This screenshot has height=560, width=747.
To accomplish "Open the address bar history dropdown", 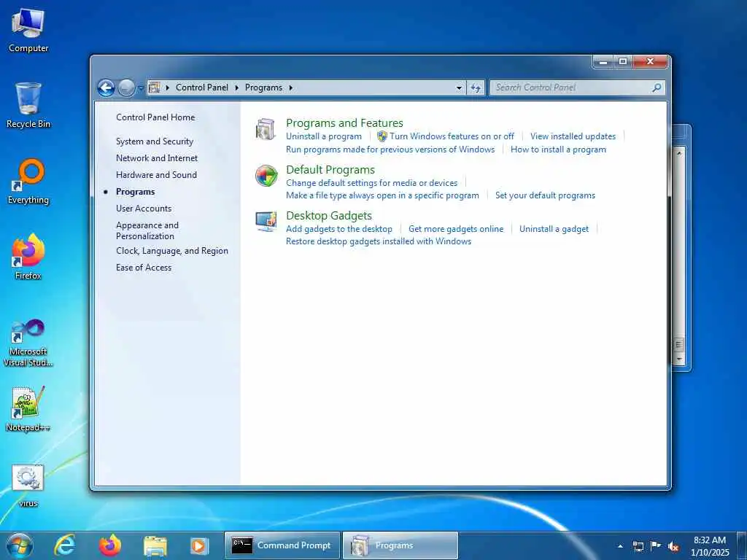I will point(459,87).
